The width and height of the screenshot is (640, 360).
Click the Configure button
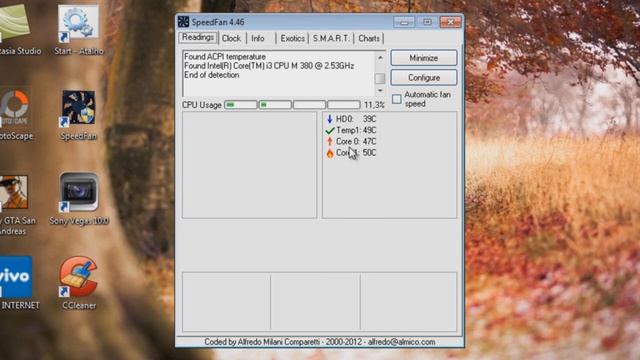click(x=424, y=78)
